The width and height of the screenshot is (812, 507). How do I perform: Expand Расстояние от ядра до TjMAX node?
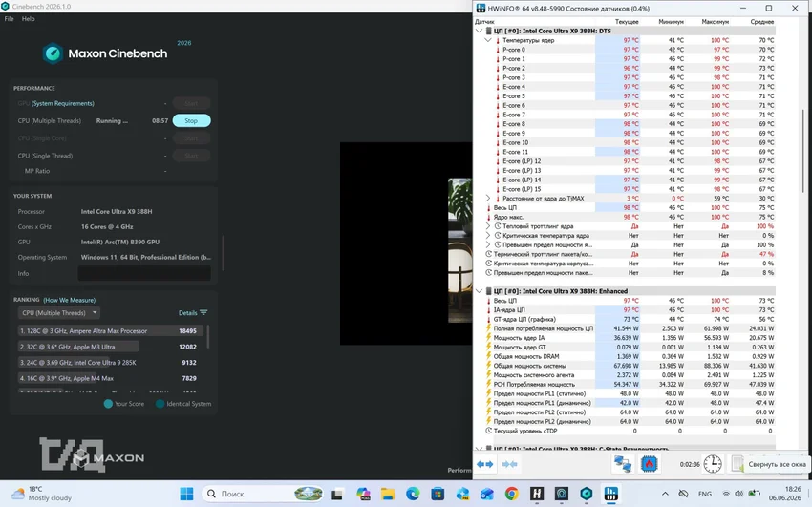488,199
